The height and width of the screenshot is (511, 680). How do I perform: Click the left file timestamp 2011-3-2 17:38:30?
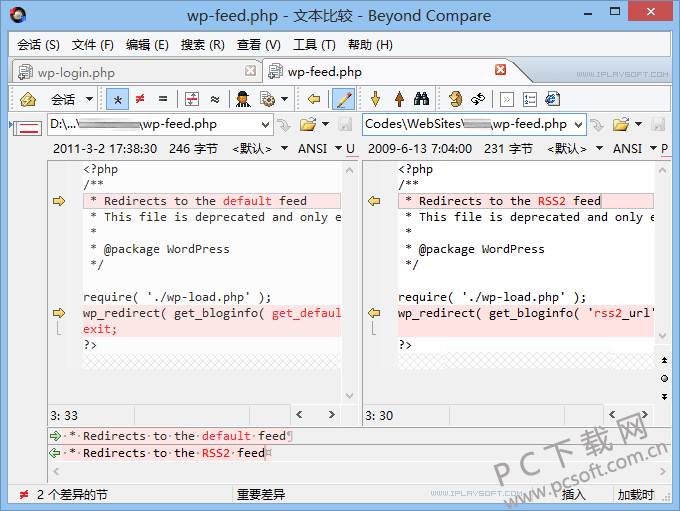click(x=105, y=149)
